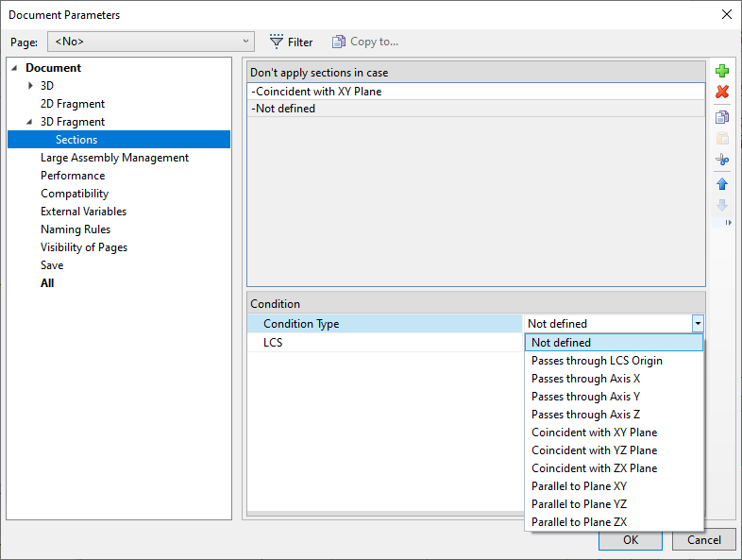Collapse the Condition Type dropdown arrow
The height and width of the screenshot is (560, 742).
(x=698, y=324)
